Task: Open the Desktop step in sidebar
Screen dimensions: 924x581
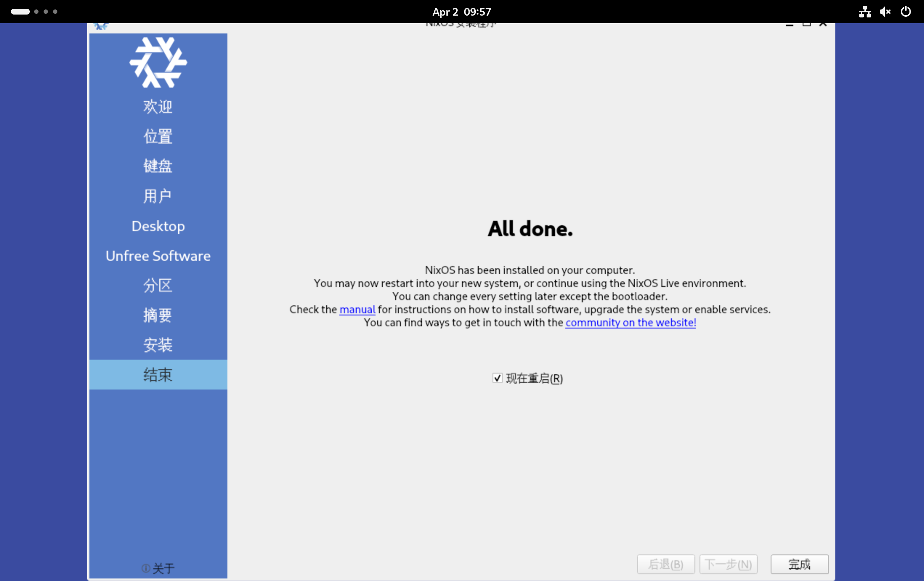Action: point(158,226)
